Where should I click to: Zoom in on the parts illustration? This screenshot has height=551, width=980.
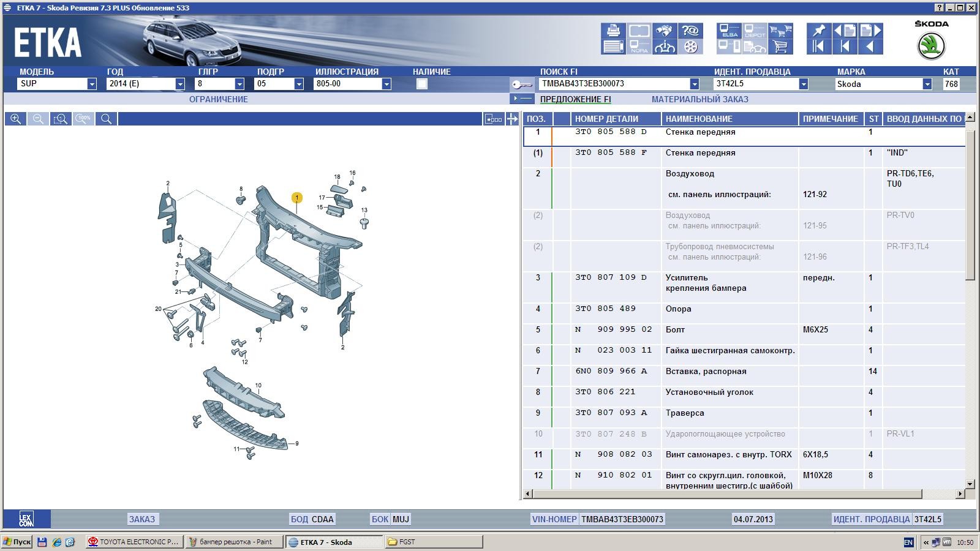(x=15, y=119)
